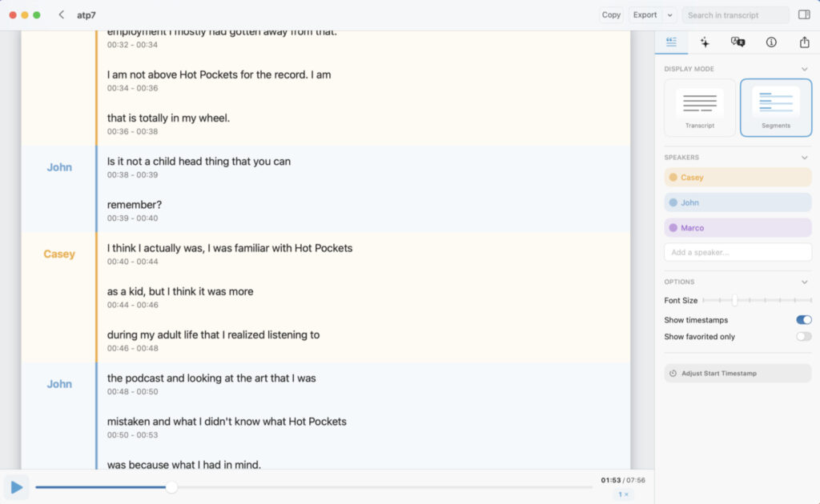
Task: Click segment 'as a kid, but I think'
Action: pyautogui.click(x=180, y=291)
